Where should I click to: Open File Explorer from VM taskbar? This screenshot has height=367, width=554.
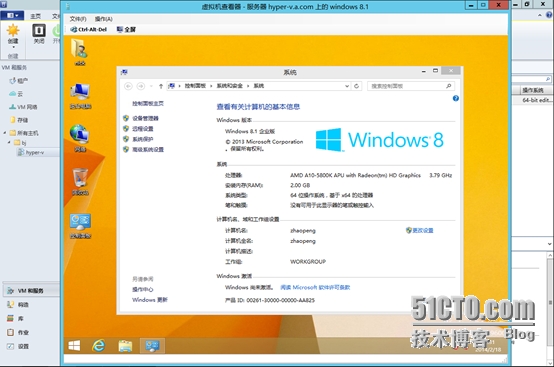pyautogui.click(x=125, y=346)
